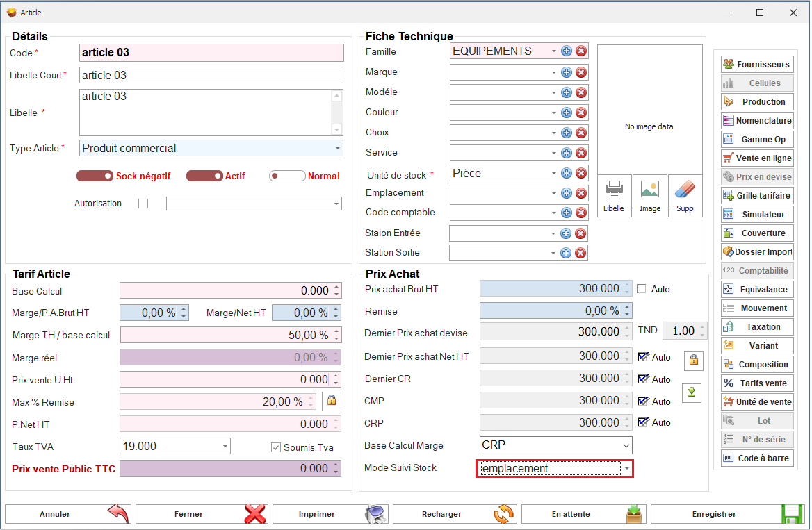Screen dimensions: 812x530
Task: Expand the Taux TVA dropdown
Action: [x=225, y=446]
